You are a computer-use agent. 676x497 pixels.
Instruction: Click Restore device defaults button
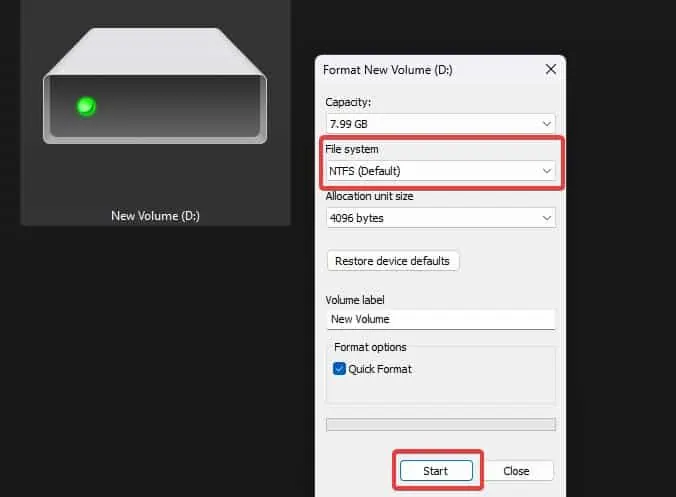pos(393,261)
